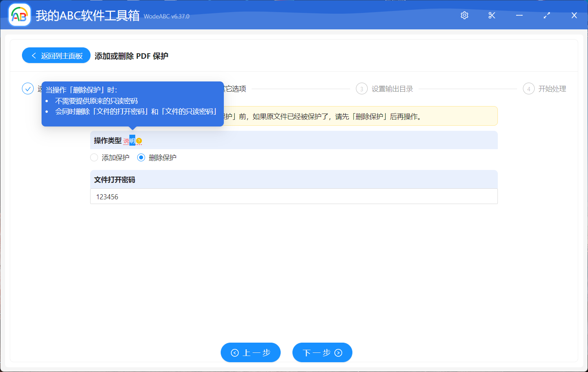The image size is (588, 372).
Task: Click 返回到主面板 to return home
Action: tap(56, 56)
